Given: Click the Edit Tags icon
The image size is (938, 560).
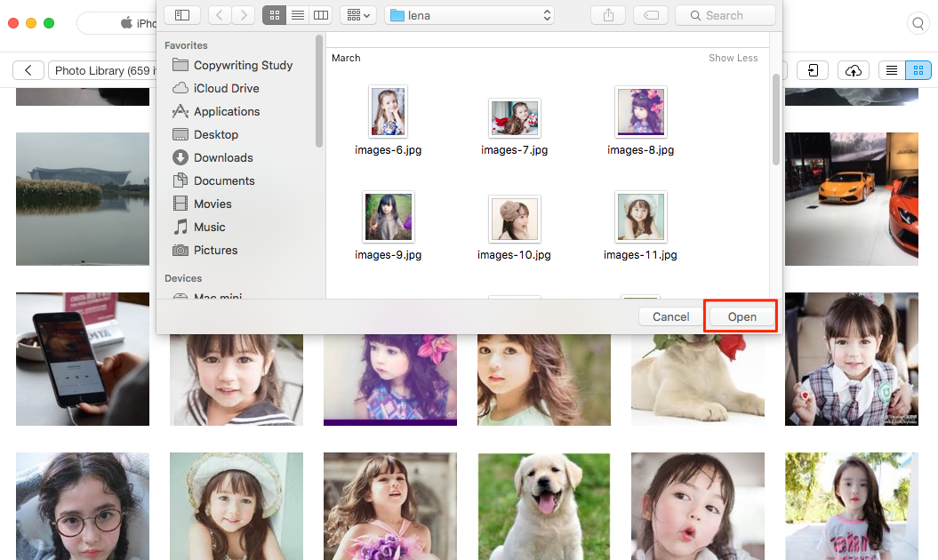Looking at the screenshot, I should tap(651, 15).
